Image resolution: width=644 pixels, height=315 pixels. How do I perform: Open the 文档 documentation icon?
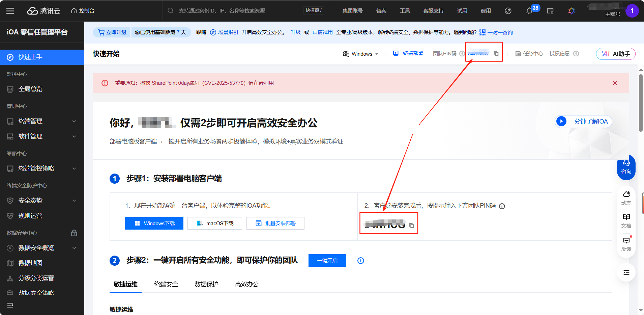pyautogui.click(x=626, y=219)
